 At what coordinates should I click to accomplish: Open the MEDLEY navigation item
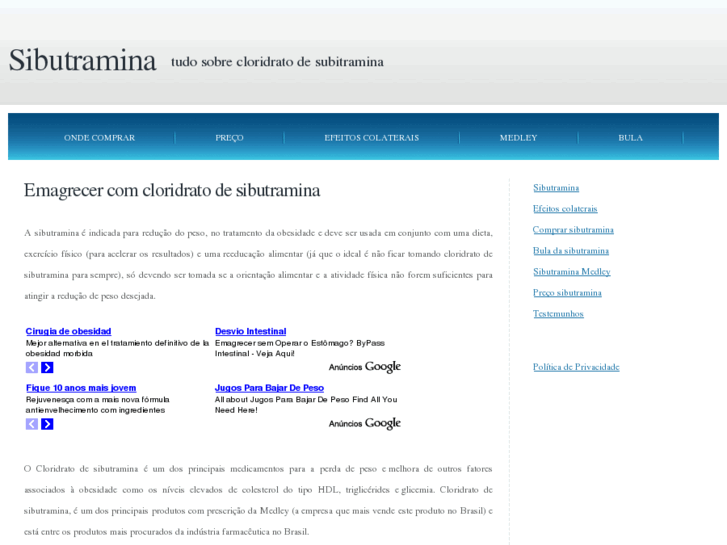[518, 138]
